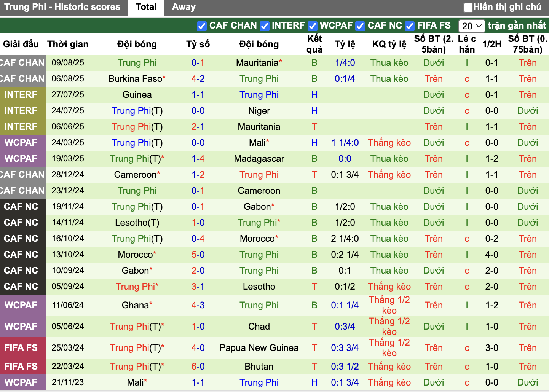Click the Thời gian column header
549x392 pixels.
click(68, 44)
